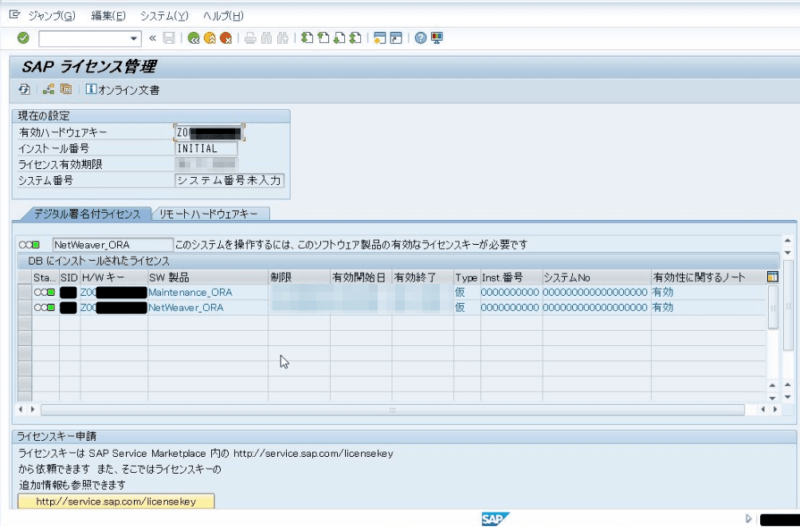This screenshot has height=531, width=800.
Task: Open the ジャンプ(G) menu
Action: coord(52,16)
